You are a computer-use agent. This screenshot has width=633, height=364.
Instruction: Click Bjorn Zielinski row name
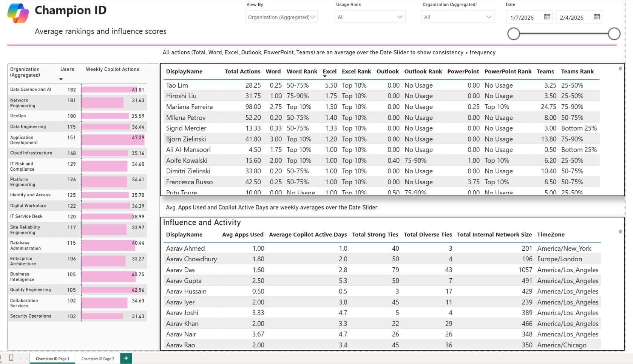(x=187, y=139)
